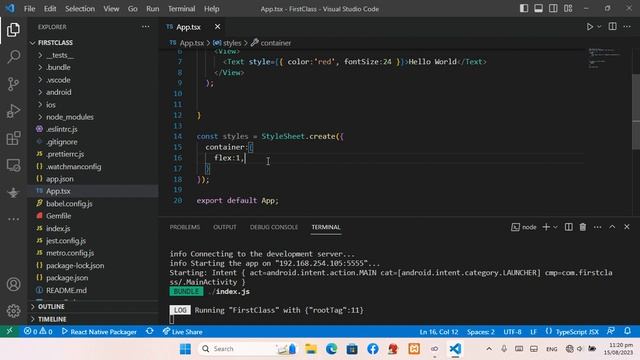Open notifications bell in status bar
The image size is (640, 360).
(627, 331)
